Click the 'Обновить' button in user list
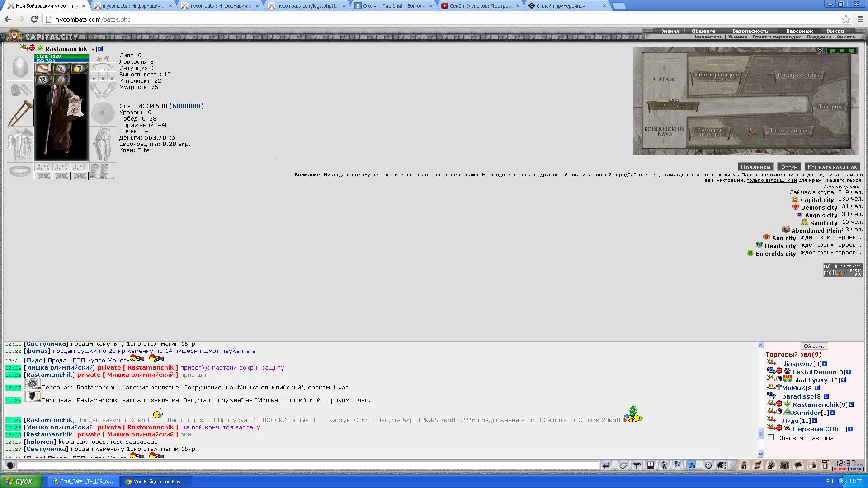This screenshot has height=488, width=868. point(814,346)
